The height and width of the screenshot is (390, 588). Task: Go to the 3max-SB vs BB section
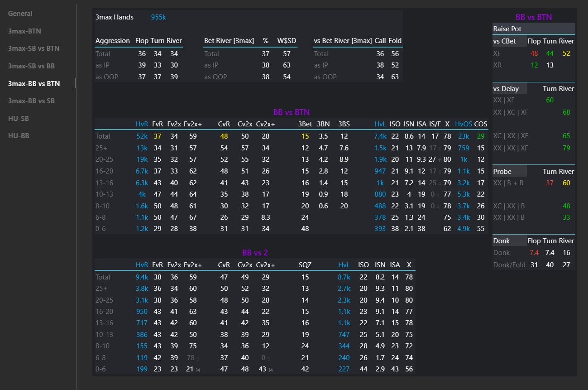point(31,66)
